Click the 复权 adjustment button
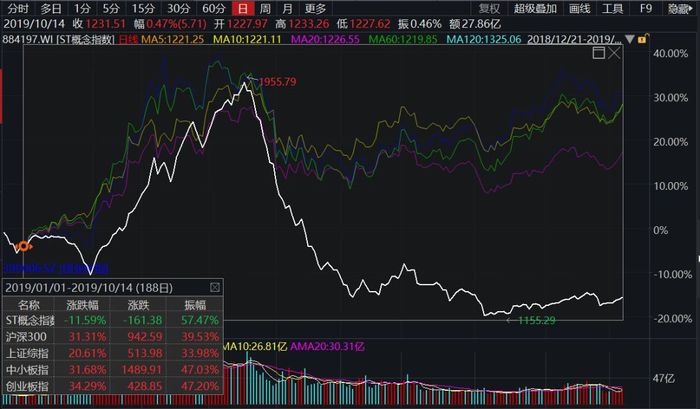 489,8
